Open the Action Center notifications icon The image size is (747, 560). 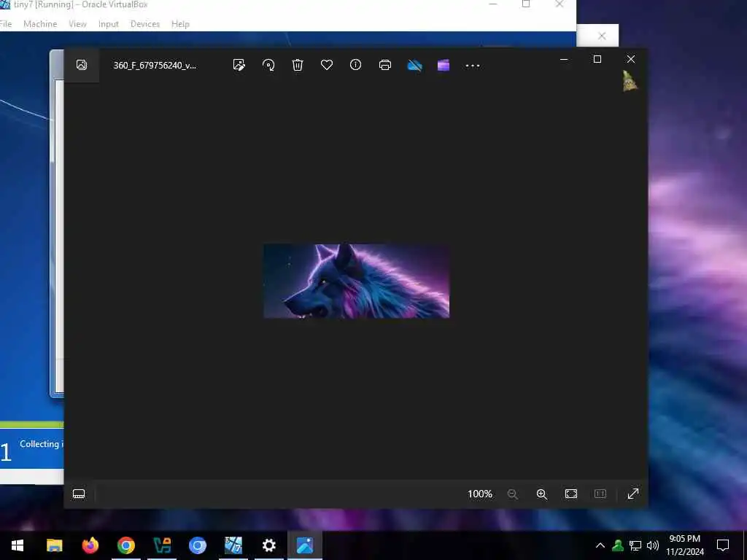pyautogui.click(x=723, y=545)
